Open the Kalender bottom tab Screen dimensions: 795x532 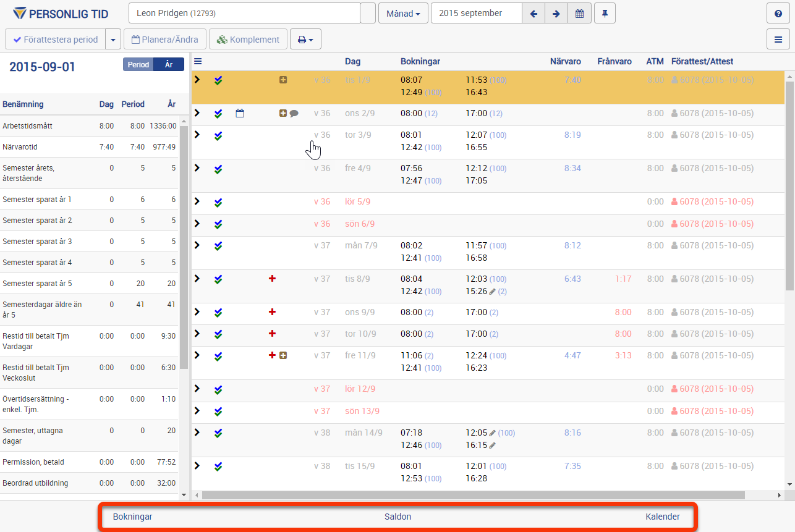663,517
